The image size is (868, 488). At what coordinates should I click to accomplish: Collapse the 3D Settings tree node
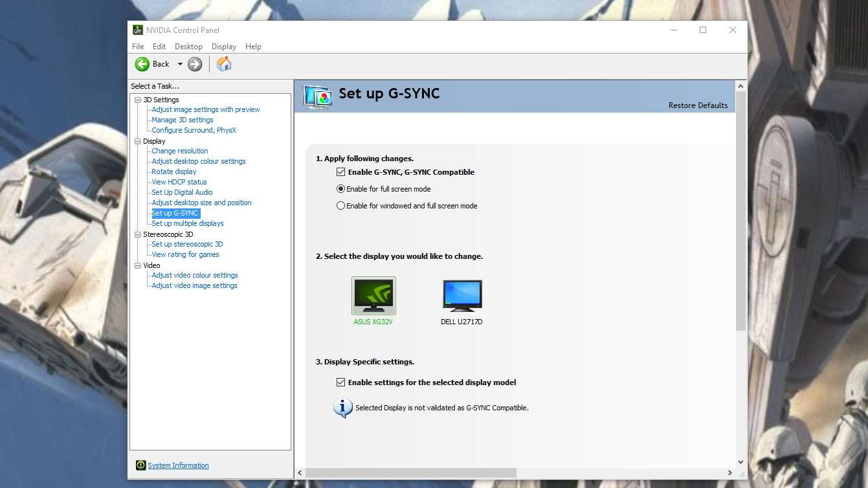138,100
